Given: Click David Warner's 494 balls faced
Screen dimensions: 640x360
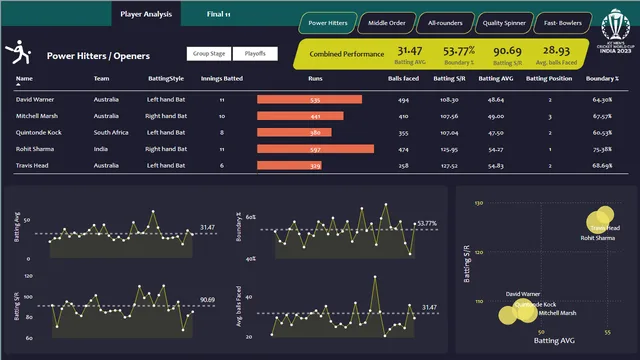Looking at the screenshot, I should click(403, 100).
